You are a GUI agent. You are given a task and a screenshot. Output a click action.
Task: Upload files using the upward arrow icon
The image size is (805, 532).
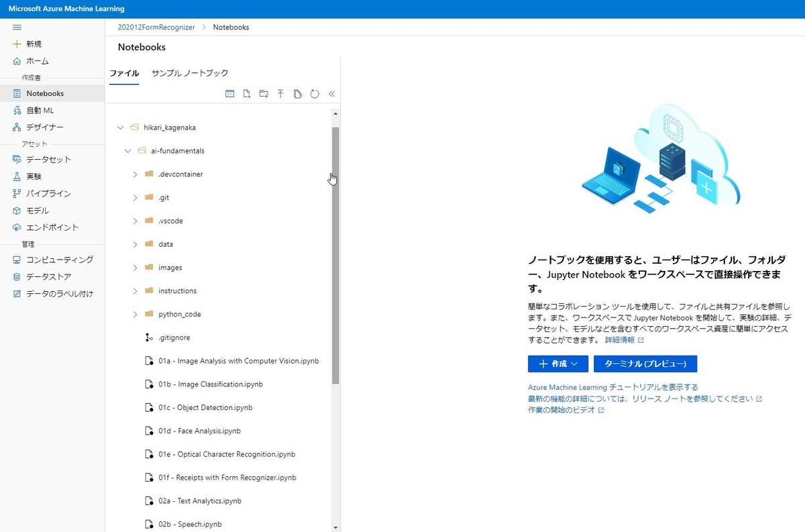(280, 94)
